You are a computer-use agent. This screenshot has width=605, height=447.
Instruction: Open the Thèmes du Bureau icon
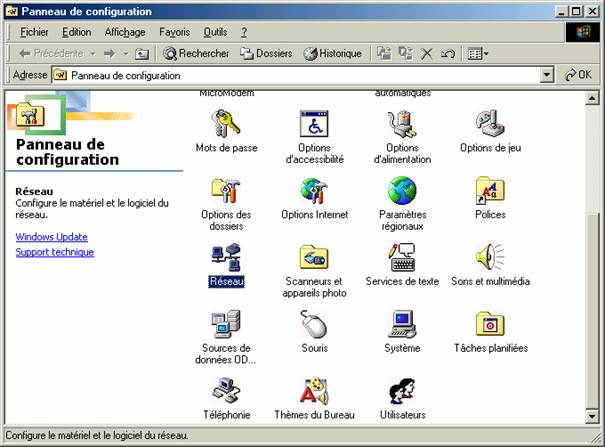[314, 391]
